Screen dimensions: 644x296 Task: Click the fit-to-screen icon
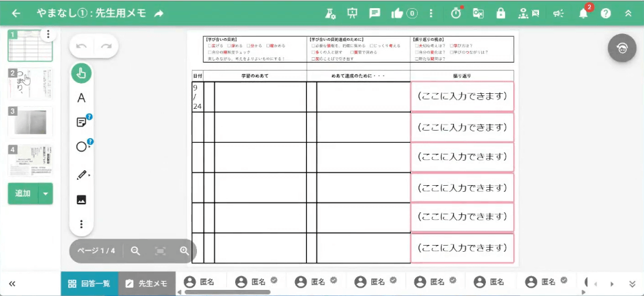pos(160,251)
